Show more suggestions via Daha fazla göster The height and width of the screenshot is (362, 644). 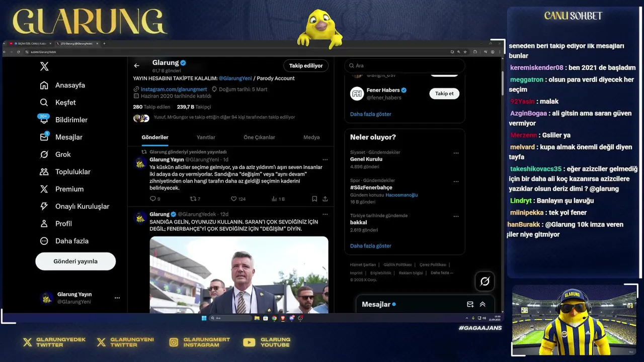[x=371, y=114]
